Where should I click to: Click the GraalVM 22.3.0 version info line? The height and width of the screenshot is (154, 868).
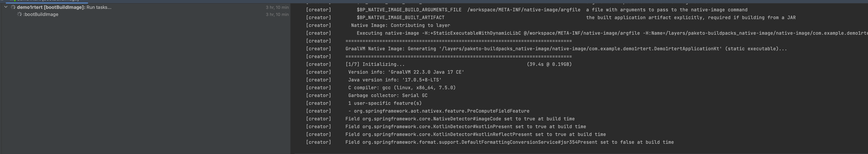coord(406,72)
